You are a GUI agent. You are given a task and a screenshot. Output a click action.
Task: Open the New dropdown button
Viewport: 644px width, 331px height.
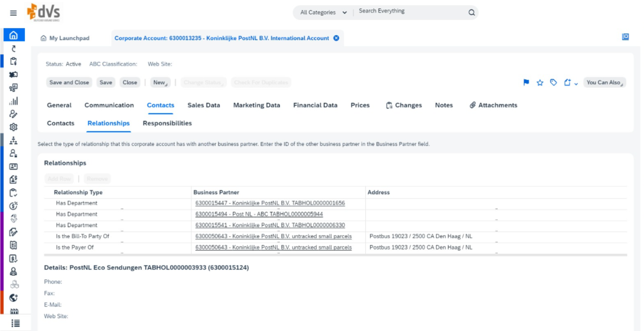[x=160, y=83]
